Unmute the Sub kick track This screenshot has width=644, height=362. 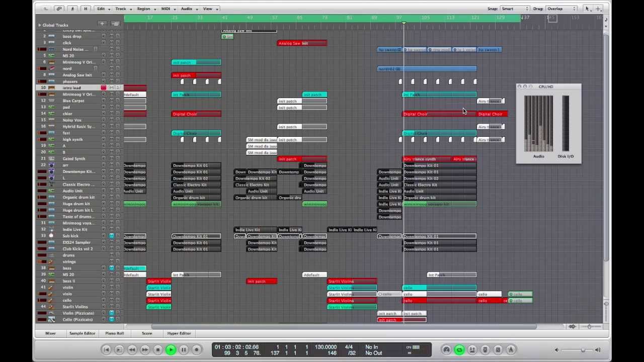point(111,235)
